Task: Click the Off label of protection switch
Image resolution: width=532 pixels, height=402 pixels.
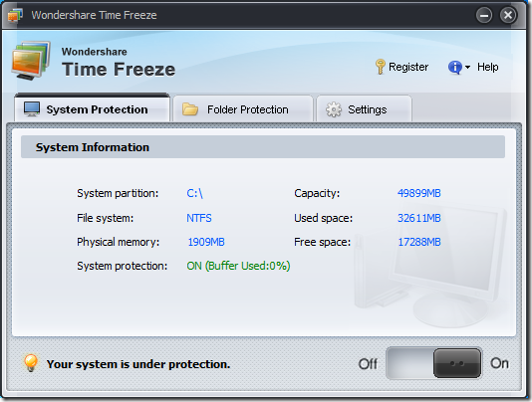Action: pyautogui.click(x=368, y=364)
